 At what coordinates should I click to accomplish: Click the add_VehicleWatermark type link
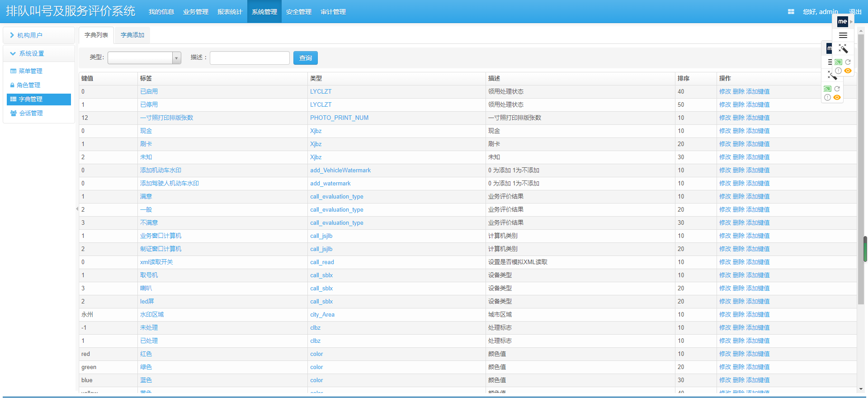340,170
